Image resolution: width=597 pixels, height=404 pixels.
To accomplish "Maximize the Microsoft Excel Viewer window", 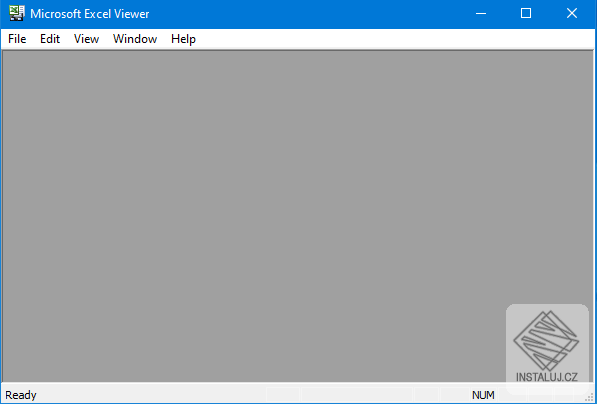I will (526, 14).
